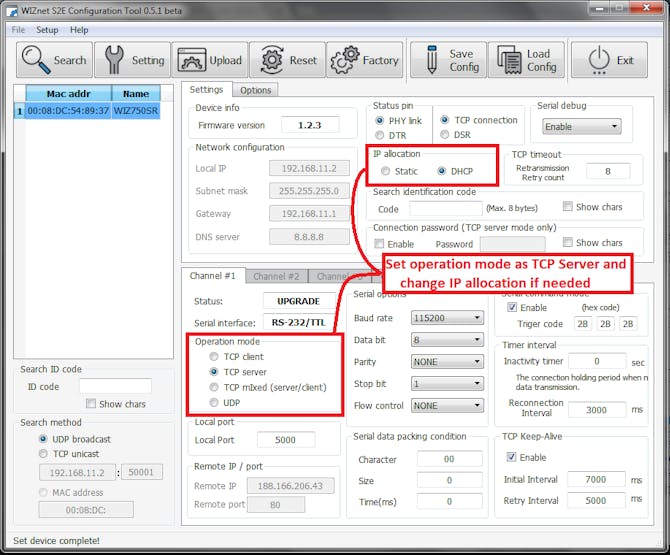Open the Help menu
670x555 pixels.
pos(79,30)
